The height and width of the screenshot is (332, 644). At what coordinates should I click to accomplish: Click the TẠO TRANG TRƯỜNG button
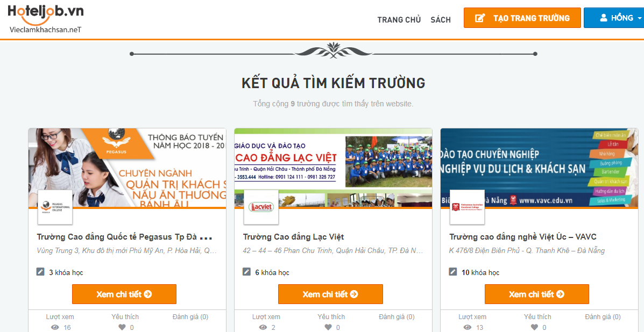coord(522,18)
